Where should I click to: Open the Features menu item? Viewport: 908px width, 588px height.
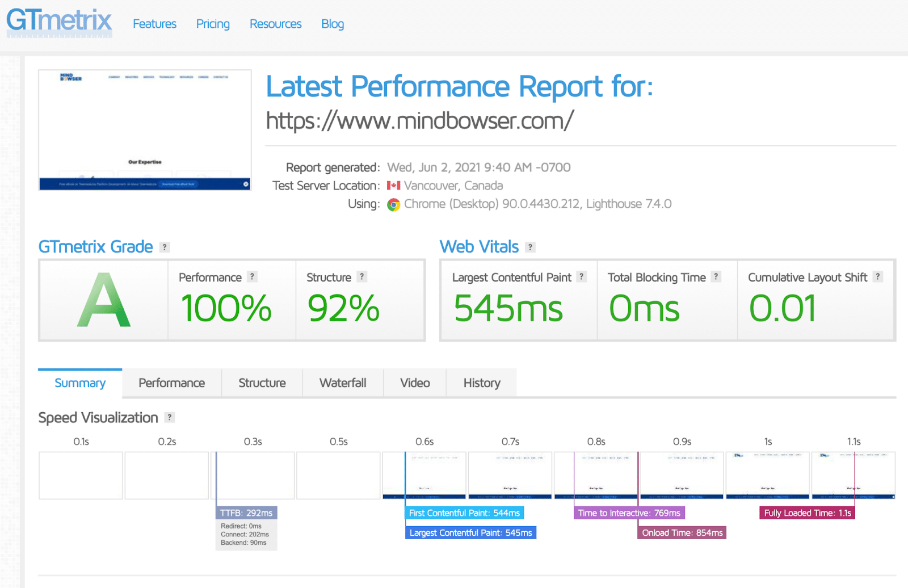(x=154, y=24)
